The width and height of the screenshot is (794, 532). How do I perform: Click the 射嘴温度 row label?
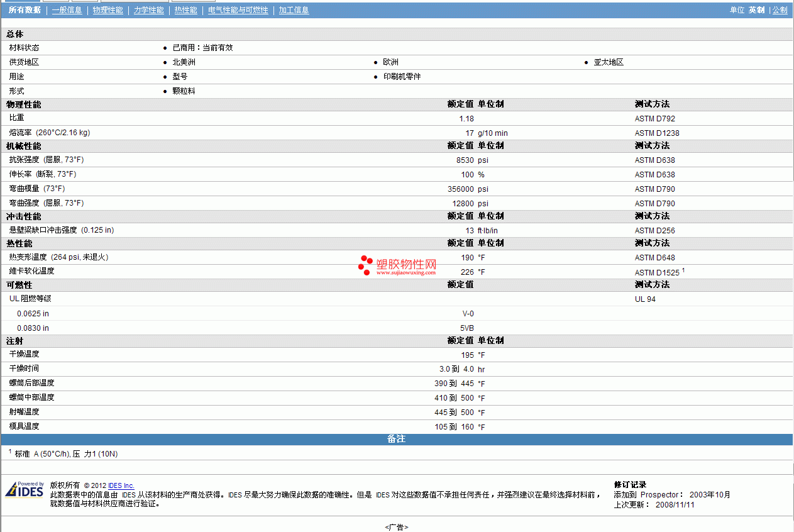24,412
